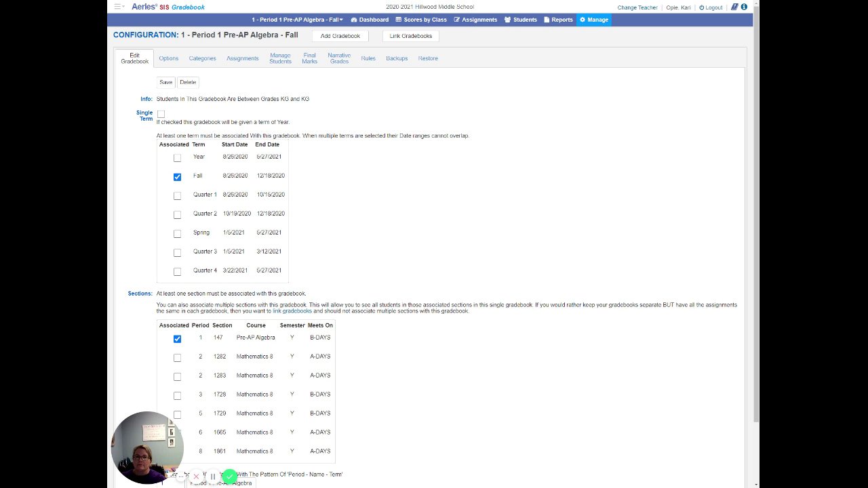Image resolution: width=868 pixels, height=488 pixels.
Task: Toggle the Single Term checkbox
Action: (161, 114)
